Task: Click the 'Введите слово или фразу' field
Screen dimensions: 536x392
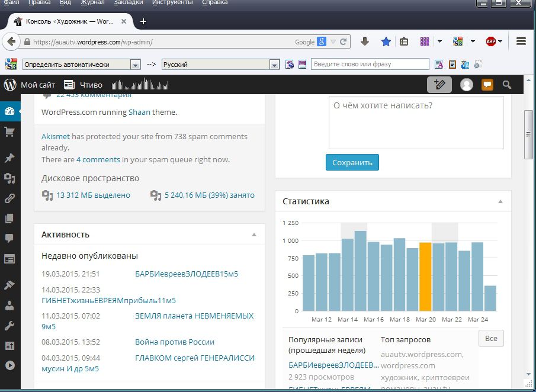Action: [x=370, y=64]
